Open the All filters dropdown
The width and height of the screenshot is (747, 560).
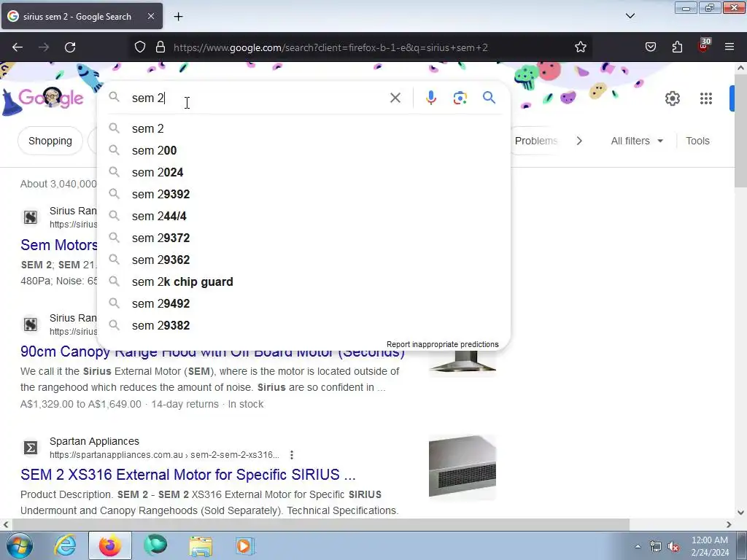[637, 141]
